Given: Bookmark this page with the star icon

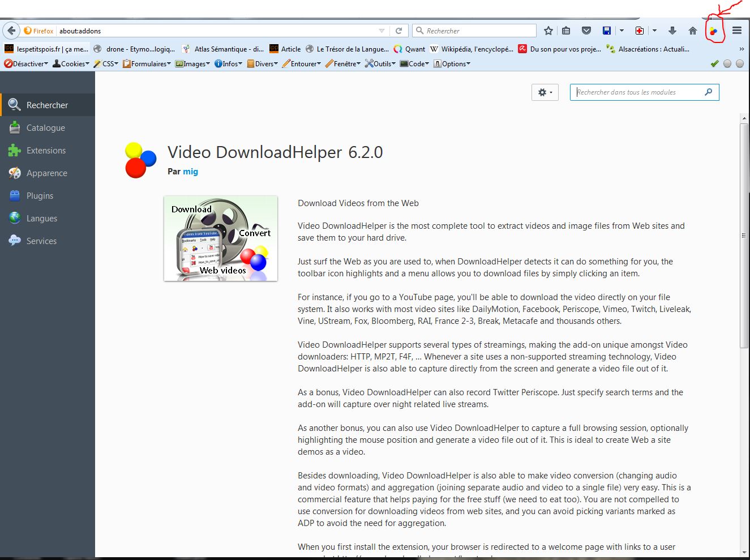Looking at the screenshot, I should pyautogui.click(x=548, y=31).
